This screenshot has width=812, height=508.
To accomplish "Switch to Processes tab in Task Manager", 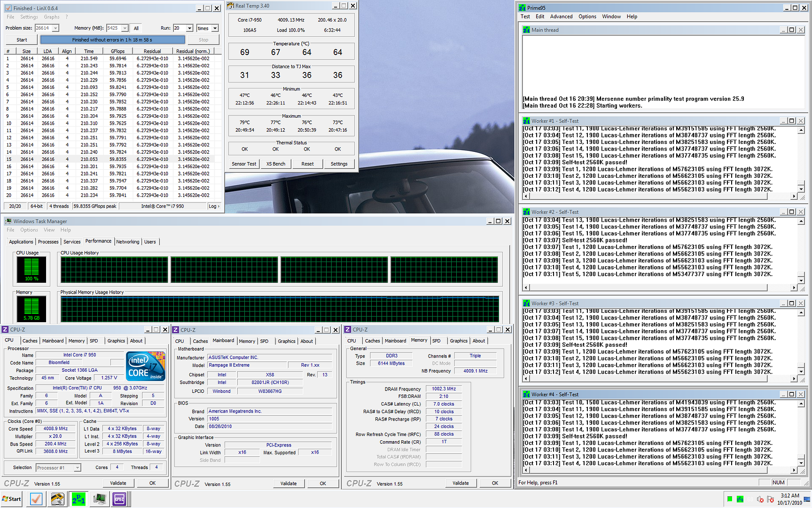I will pyautogui.click(x=48, y=242).
